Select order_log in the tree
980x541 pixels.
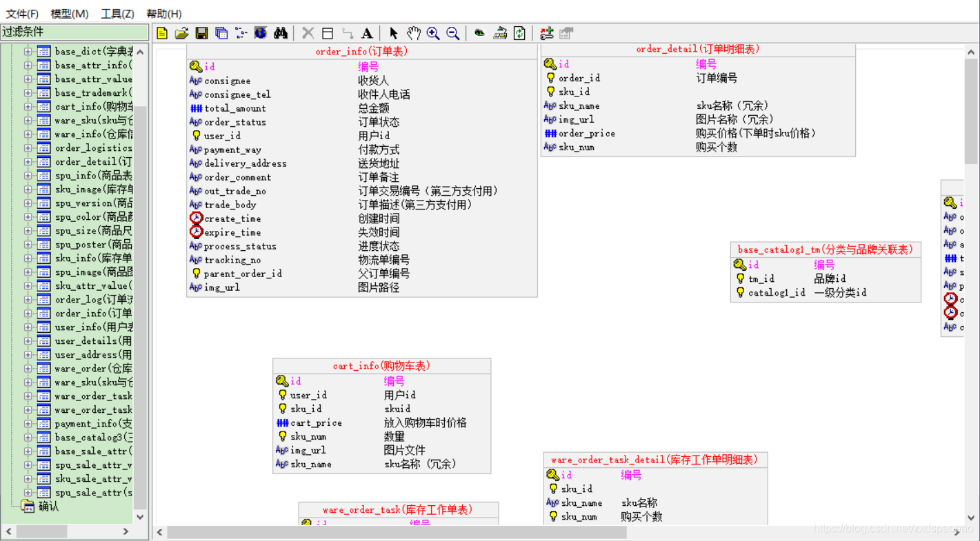click(x=92, y=299)
